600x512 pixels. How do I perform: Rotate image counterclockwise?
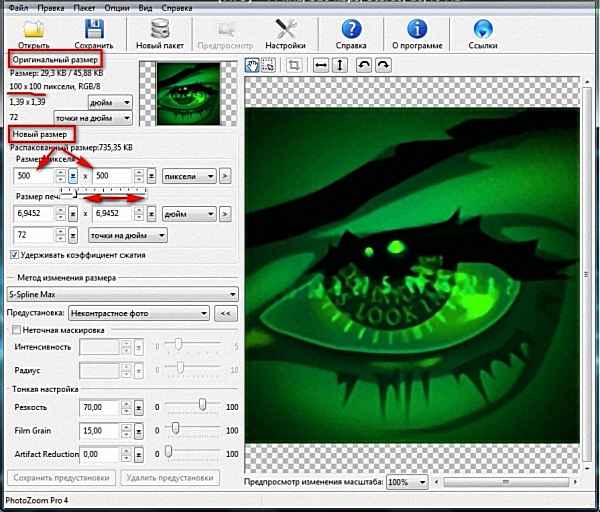pyautogui.click(x=364, y=65)
